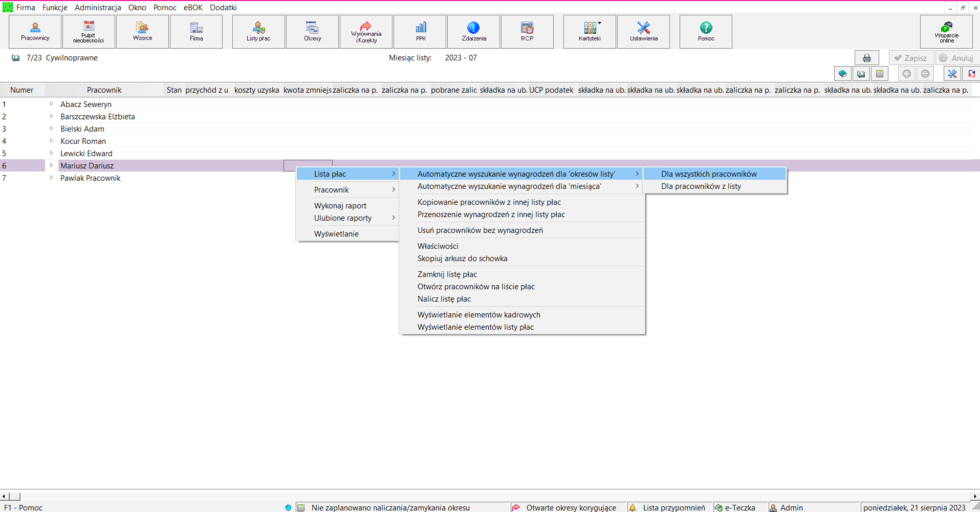
Task: Click the closed teal book icon
Action: click(843, 74)
